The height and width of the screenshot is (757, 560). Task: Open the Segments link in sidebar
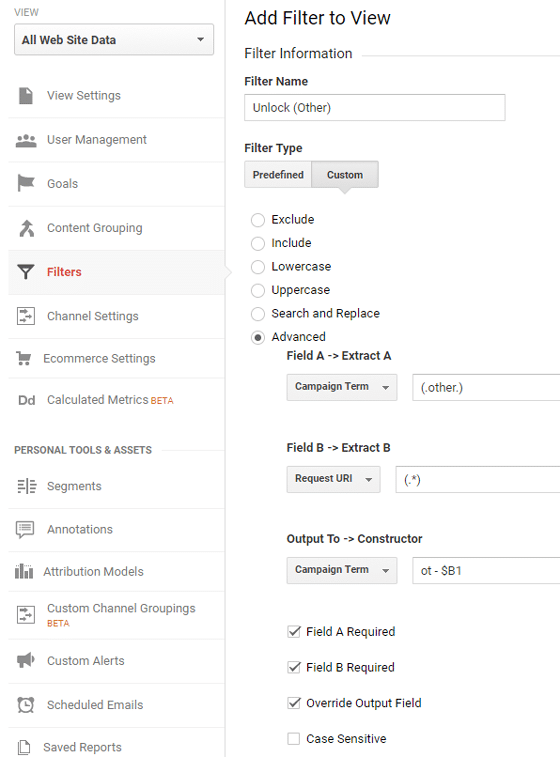(74, 486)
